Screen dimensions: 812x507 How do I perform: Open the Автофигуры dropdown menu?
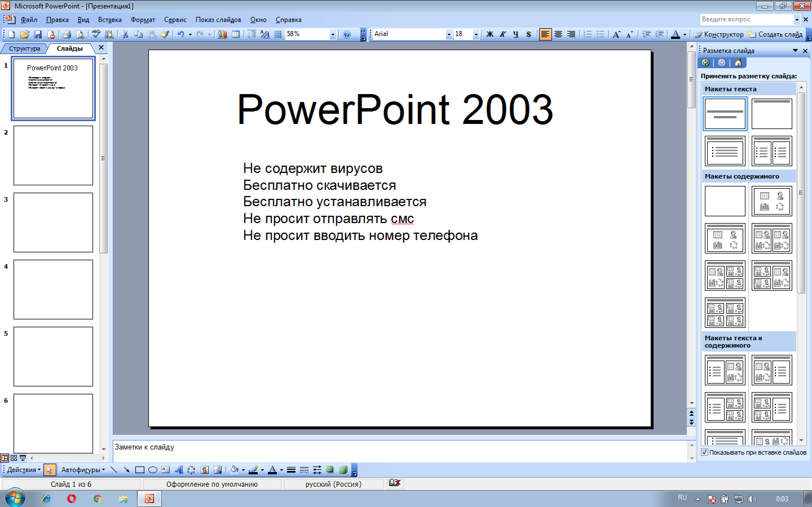83,470
